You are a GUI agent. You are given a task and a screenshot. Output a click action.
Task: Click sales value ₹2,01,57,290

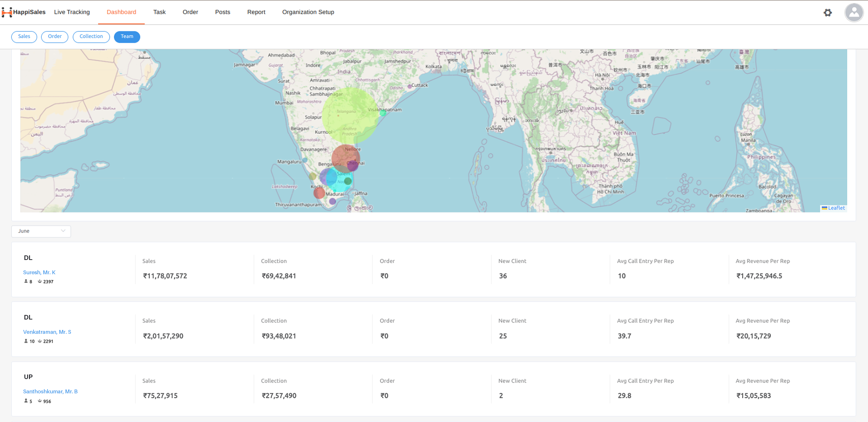click(163, 336)
